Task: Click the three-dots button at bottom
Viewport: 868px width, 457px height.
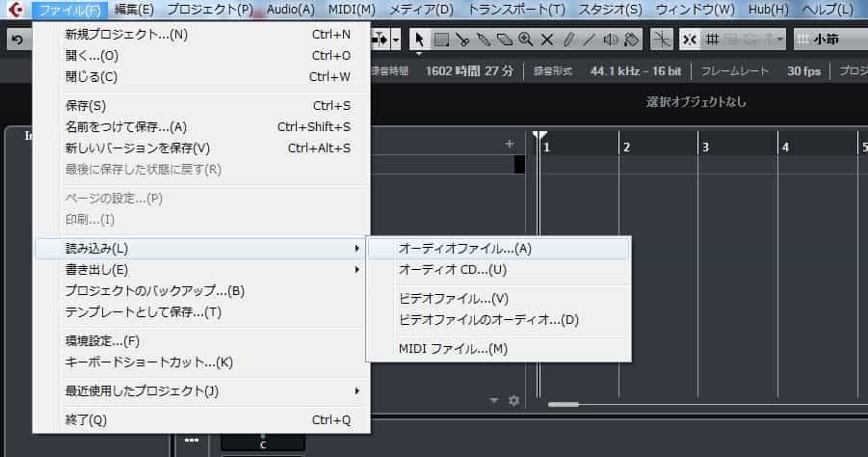Action: [192, 441]
